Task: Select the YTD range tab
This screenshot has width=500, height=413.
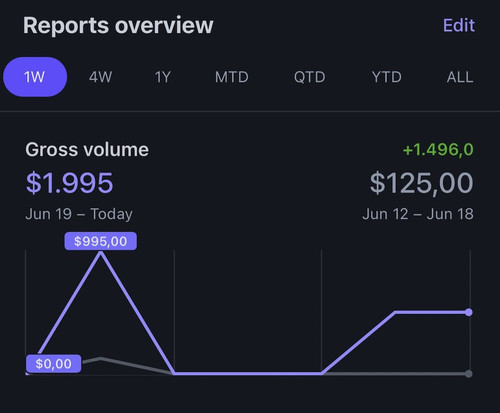Action: (x=387, y=77)
